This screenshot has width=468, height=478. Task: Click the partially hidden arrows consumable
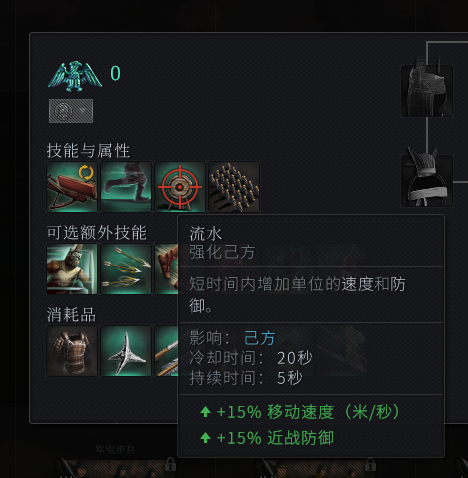click(x=166, y=351)
